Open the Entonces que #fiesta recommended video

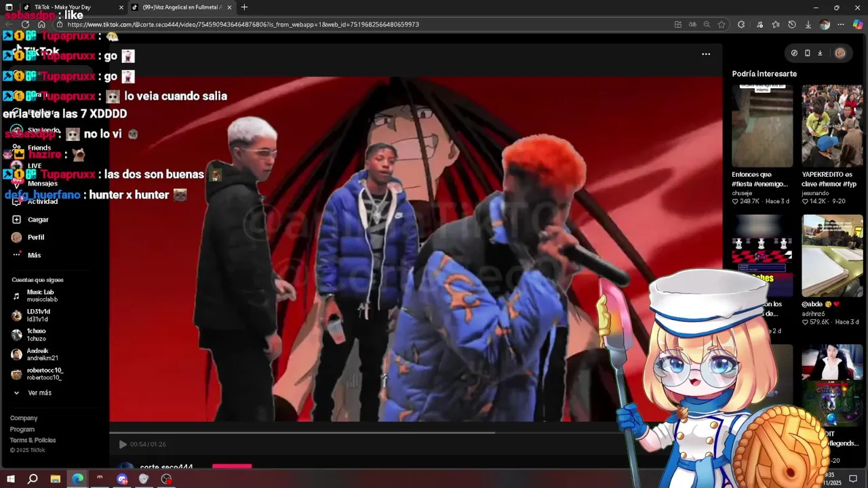[762, 125]
